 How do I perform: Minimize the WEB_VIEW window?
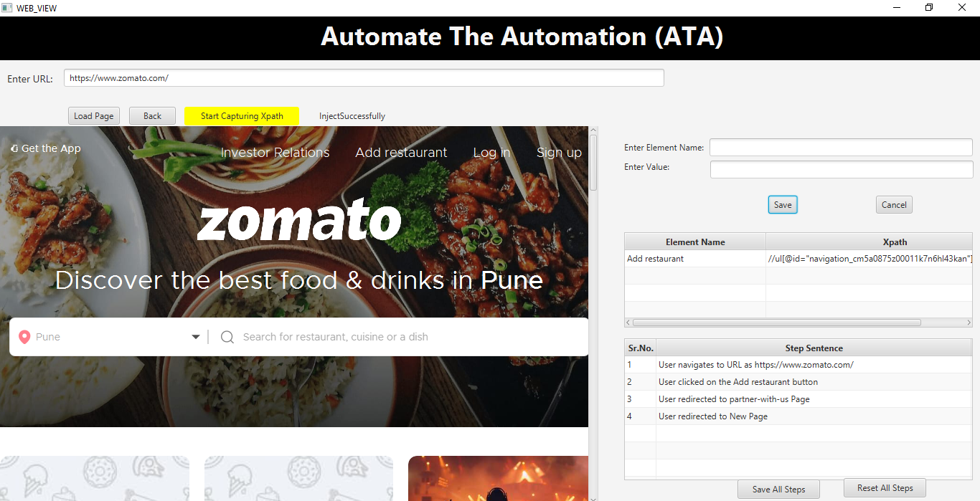[x=897, y=8]
